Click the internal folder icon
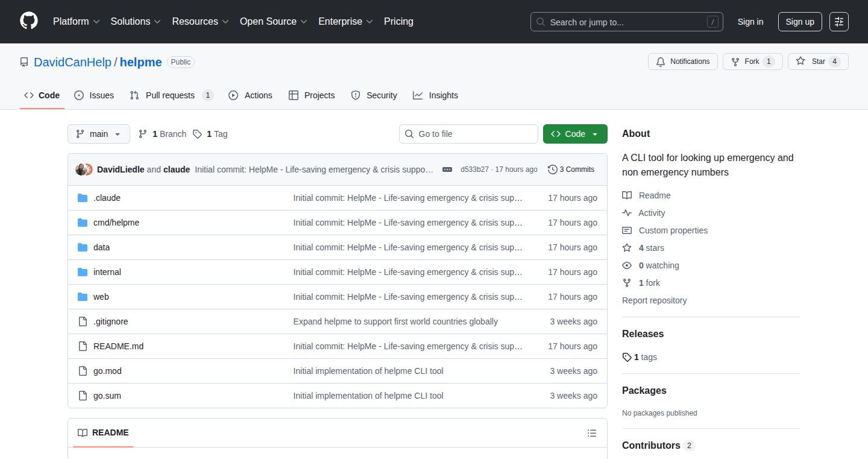The height and width of the screenshot is (459, 868). [83, 272]
